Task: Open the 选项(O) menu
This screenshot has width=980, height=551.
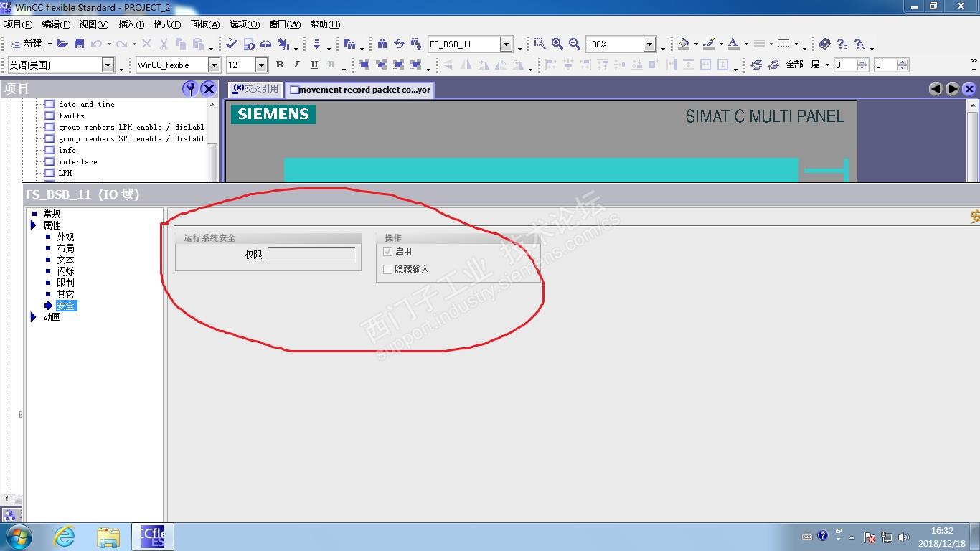Action: click(245, 24)
